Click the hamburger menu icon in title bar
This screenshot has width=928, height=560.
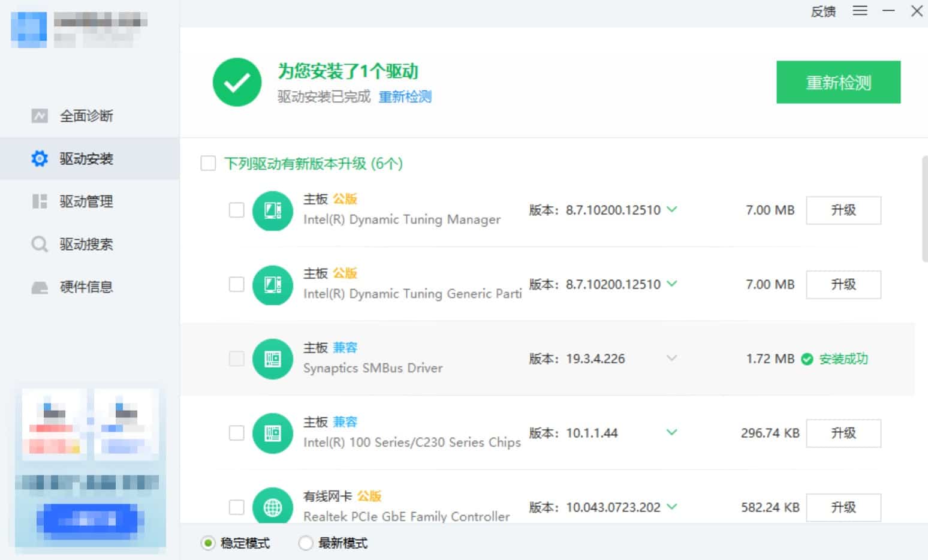[x=860, y=11]
